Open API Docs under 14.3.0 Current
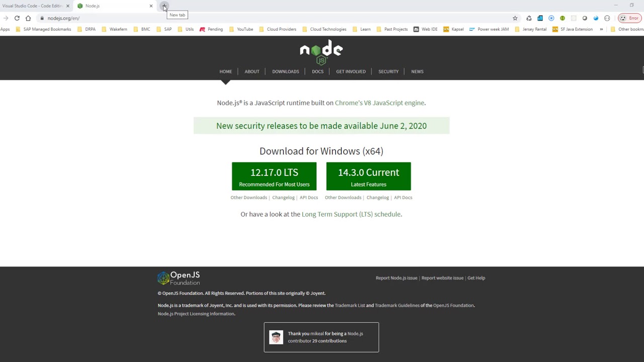The image size is (644, 362). [403, 198]
